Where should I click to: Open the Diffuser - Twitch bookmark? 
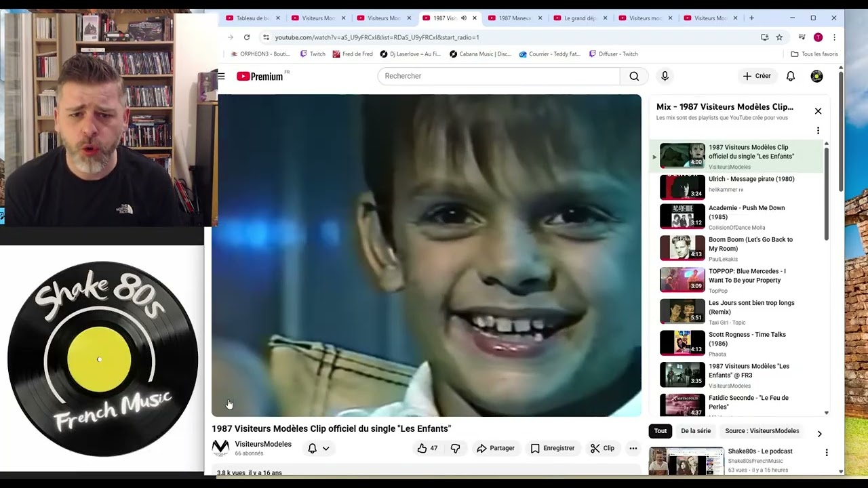pos(614,54)
